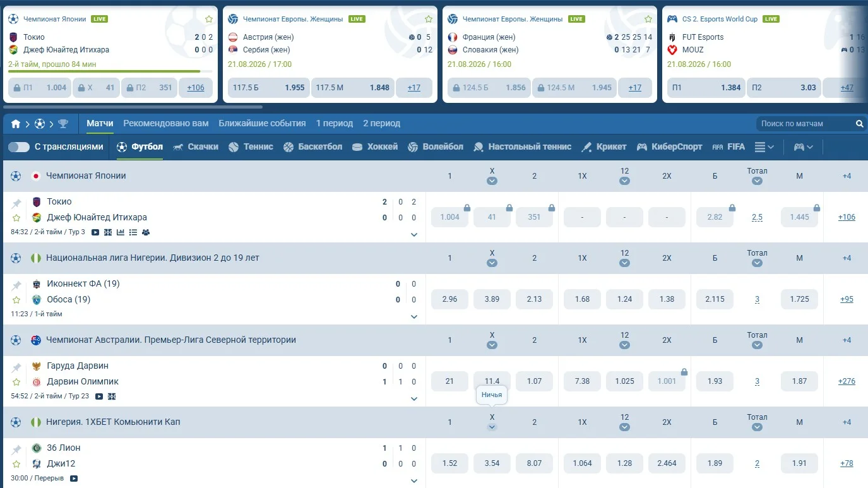Click the 'Поиск по матчам' search field
The image size is (868, 488).
805,124
